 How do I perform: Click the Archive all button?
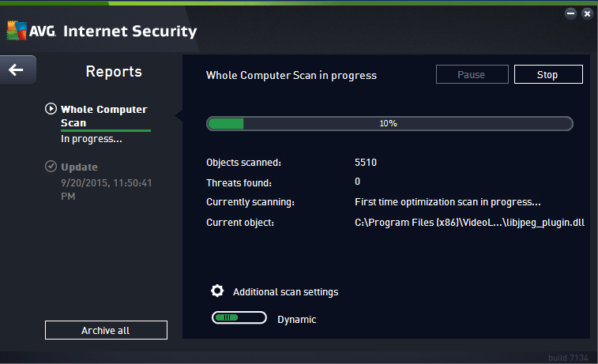click(106, 330)
